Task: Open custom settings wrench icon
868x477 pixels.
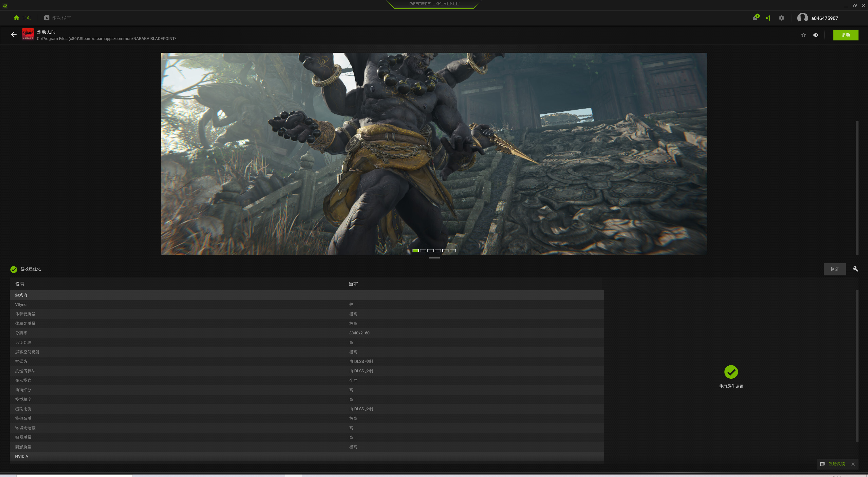Action: pos(855,269)
